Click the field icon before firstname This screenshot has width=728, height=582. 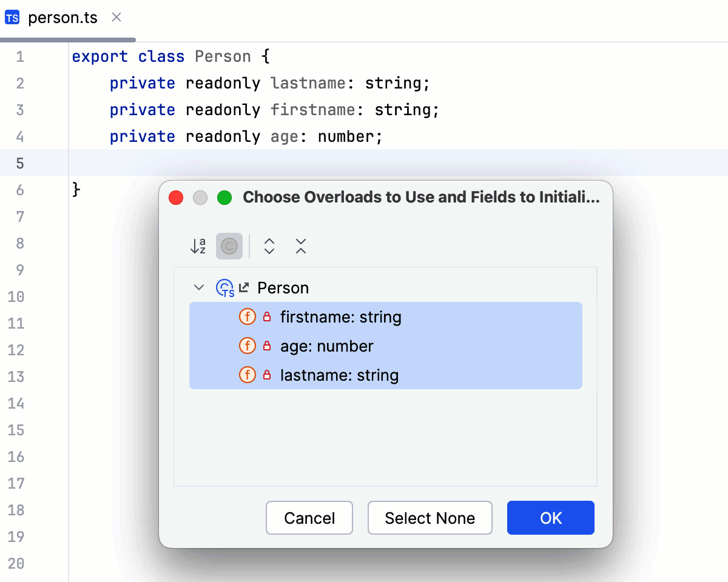(x=248, y=316)
